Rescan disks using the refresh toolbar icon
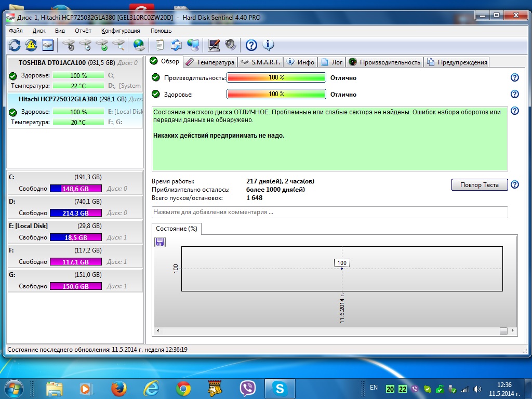Screen dimensions: 532x399 coord(15,45)
